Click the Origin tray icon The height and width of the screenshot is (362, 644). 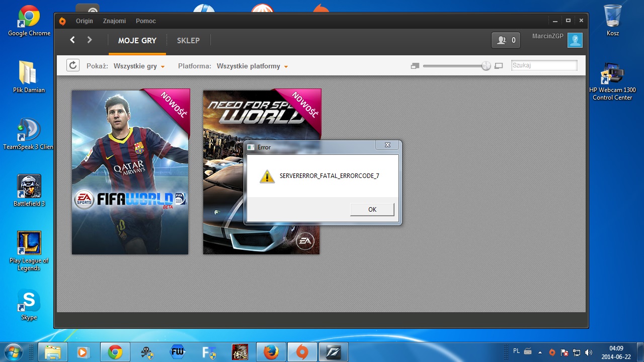[x=552, y=352]
